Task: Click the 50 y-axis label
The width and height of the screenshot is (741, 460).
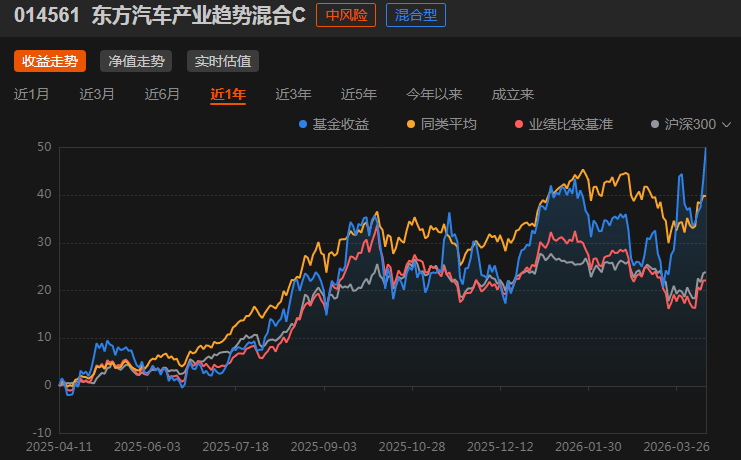Action: 44,147
